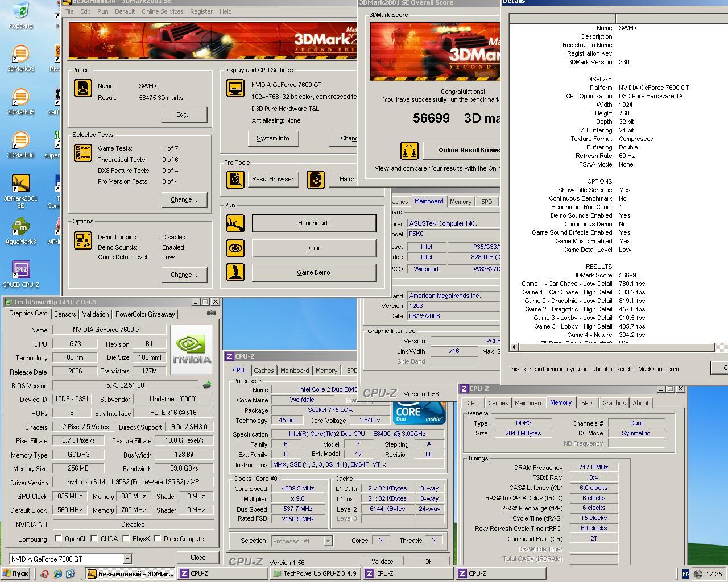Switch to TechPowerUp GPU-Z taskbar button
Screen dimensions: 728x582
pos(315,573)
